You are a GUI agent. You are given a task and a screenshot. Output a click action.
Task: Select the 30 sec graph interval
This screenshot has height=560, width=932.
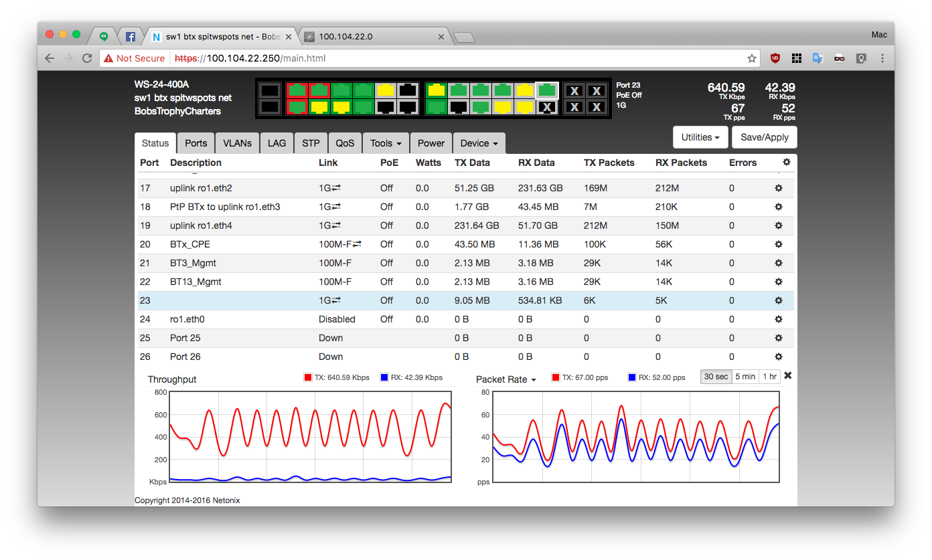[x=716, y=377]
